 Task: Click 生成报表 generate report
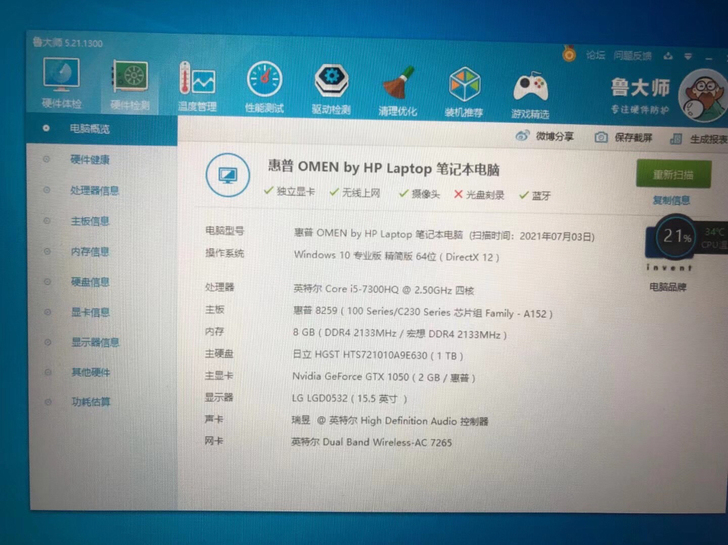tap(699, 139)
